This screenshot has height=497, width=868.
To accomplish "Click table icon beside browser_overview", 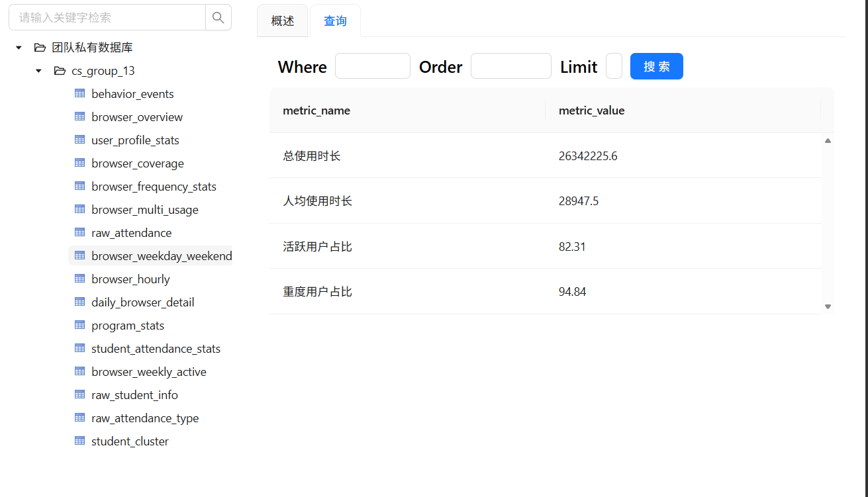I will (79, 116).
